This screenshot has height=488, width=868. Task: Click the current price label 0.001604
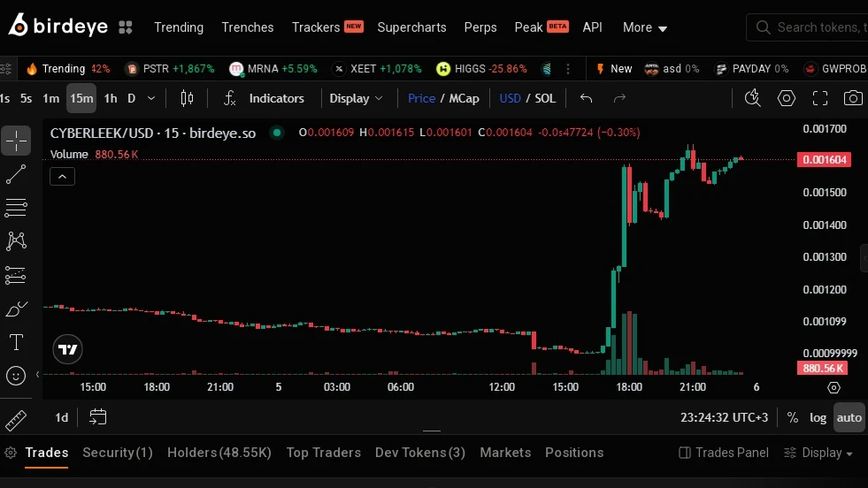click(824, 160)
